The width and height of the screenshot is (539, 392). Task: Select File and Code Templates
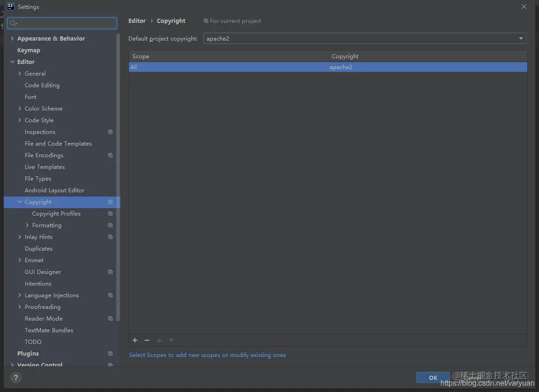pos(58,144)
